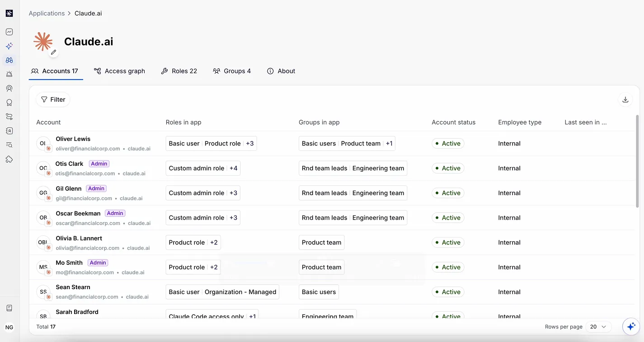Open the About tab
Viewport: 644px width, 342px height.
point(281,71)
